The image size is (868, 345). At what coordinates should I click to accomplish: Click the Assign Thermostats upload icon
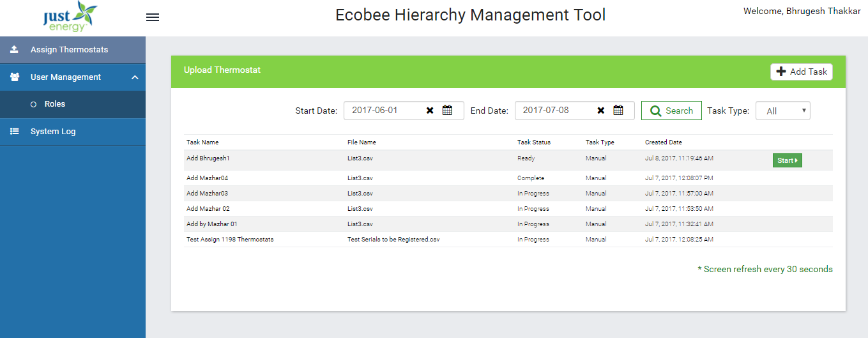15,50
